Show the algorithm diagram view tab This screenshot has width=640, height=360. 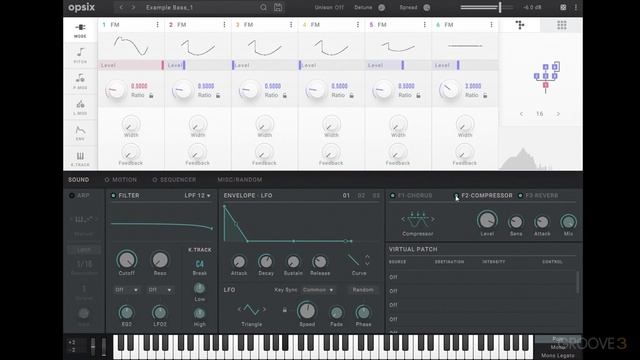pyautogui.click(x=520, y=25)
